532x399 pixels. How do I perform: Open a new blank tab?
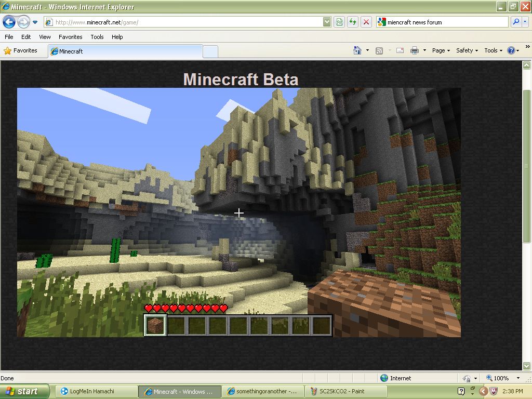(210, 51)
